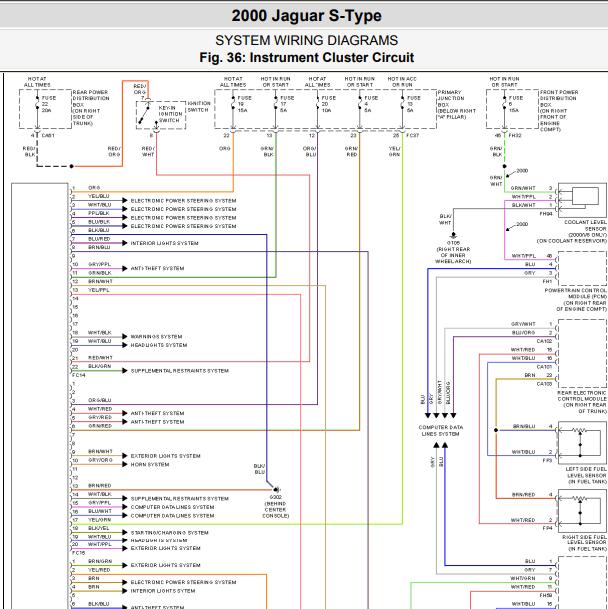The height and width of the screenshot is (609, 608).
Task: Select the "HORN SYSTEM" reference
Action: click(150, 465)
